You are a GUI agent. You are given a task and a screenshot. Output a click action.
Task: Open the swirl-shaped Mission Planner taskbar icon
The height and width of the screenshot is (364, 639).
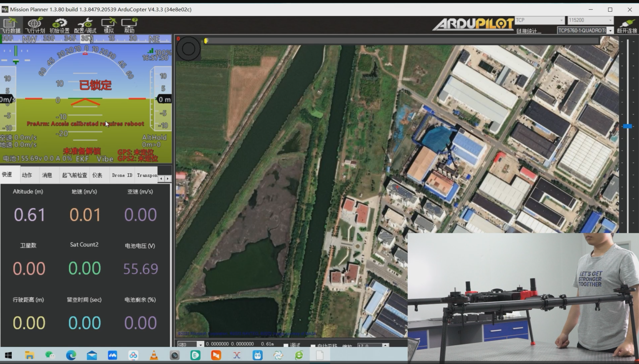coord(278,355)
